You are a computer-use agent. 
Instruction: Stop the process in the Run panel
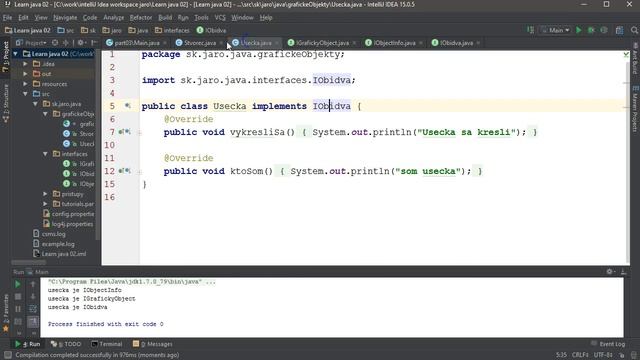18,297
